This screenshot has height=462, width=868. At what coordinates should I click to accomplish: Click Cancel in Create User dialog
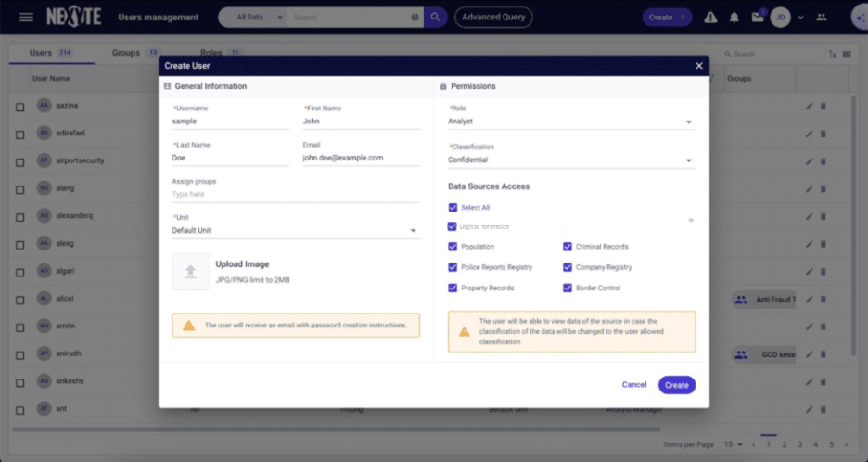[x=633, y=385]
